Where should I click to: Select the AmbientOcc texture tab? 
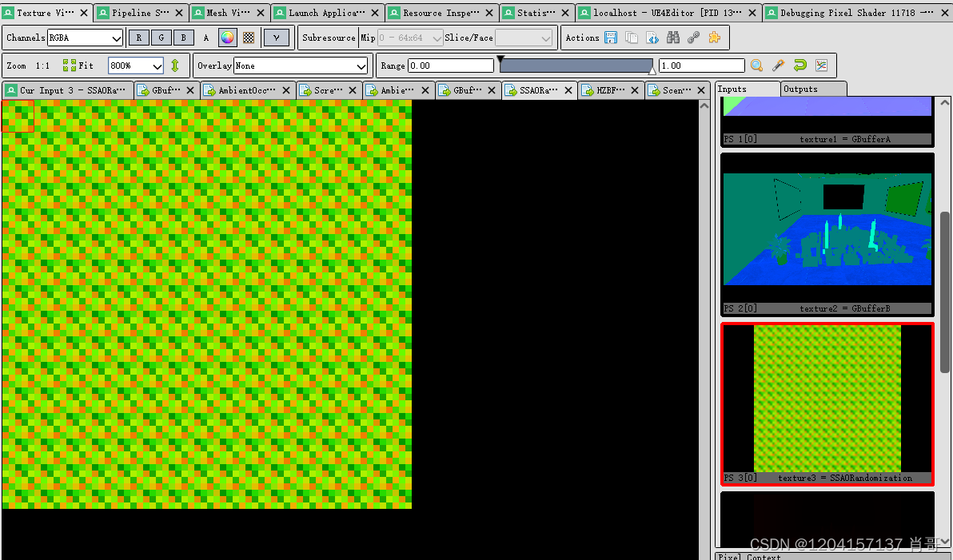[247, 90]
